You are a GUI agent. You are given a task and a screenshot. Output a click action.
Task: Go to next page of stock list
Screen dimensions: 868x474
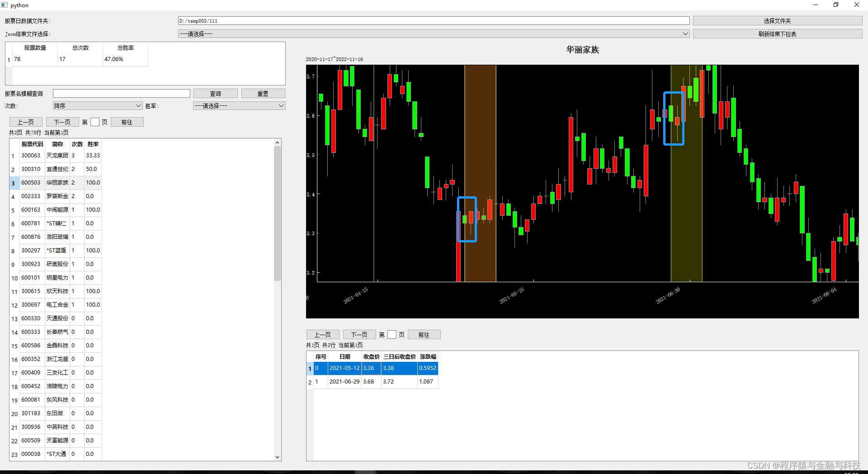pyautogui.click(x=62, y=122)
